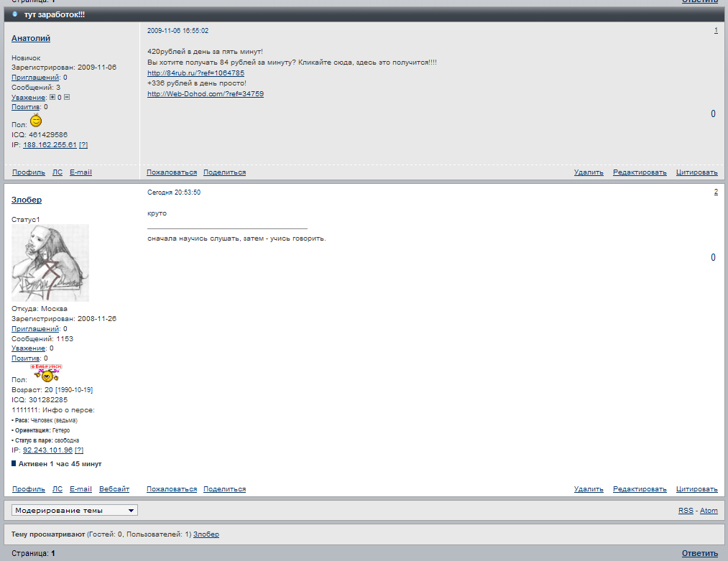Click the text ICQ: 301282285
This screenshot has width=728, height=561.
(40, 400)
